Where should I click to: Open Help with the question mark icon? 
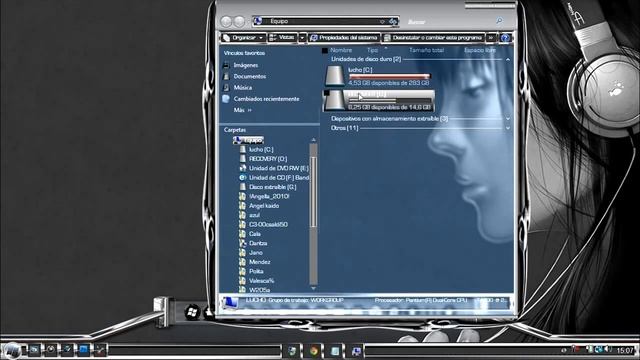coord(505,38)
